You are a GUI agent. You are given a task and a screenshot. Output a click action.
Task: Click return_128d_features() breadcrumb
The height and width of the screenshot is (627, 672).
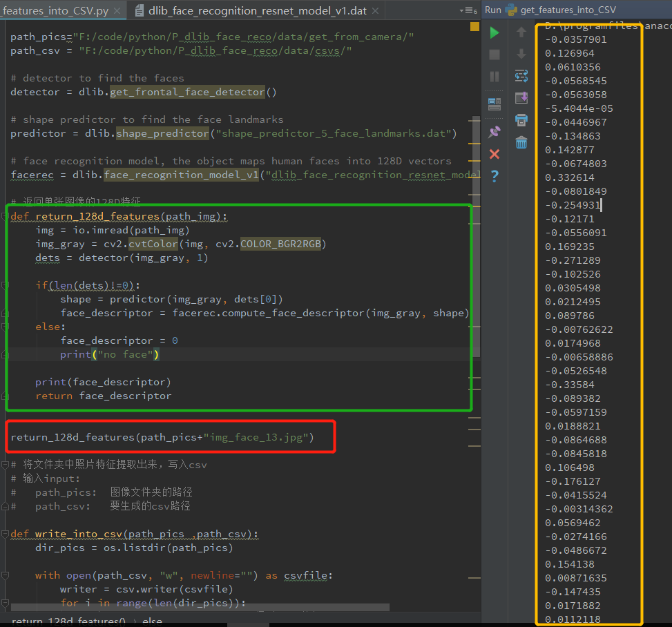click(68, 621)
